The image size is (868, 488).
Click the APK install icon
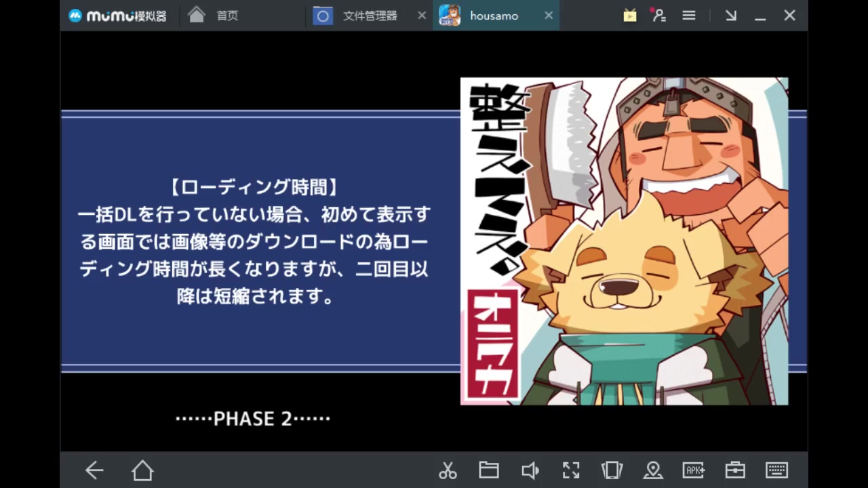[694, 470]
